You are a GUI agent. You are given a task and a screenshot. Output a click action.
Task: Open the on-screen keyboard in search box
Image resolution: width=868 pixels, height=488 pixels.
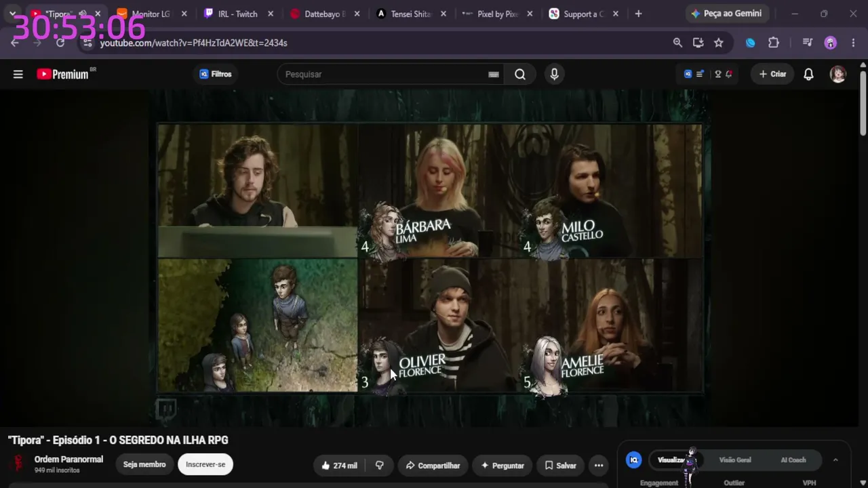pyautogui.click(x=494, y=75)
